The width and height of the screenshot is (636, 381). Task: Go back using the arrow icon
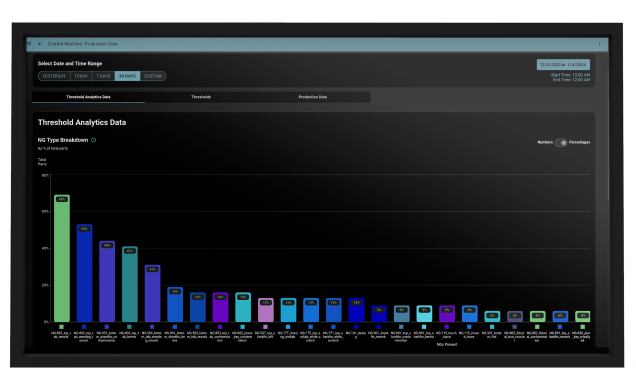tap(40, 44)
